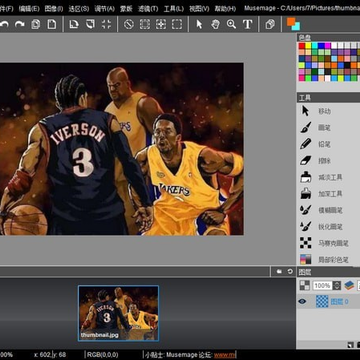Open the Musemage forum www link

click(x=225, y=355)
